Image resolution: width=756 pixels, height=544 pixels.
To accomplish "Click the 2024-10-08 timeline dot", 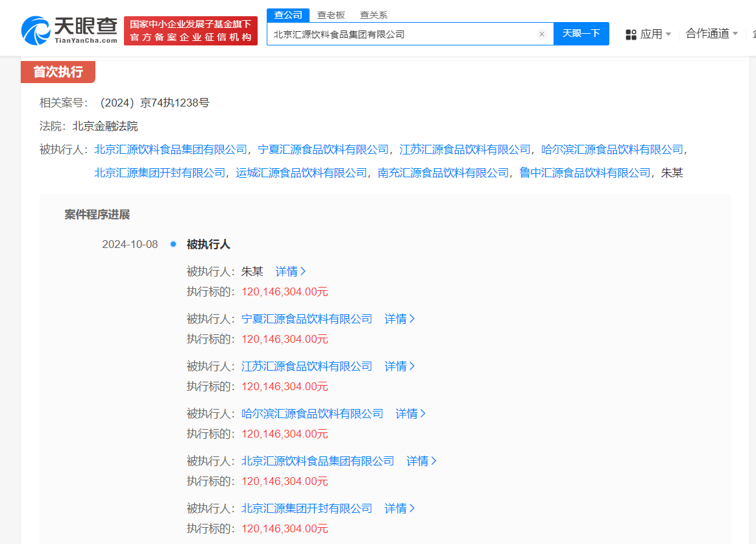I will pyautogui.click(x=173, y=244).
